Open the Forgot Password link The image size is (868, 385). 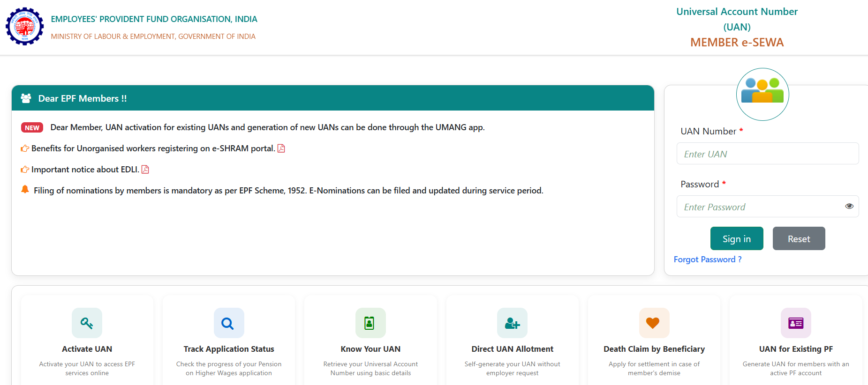point(707,259)
